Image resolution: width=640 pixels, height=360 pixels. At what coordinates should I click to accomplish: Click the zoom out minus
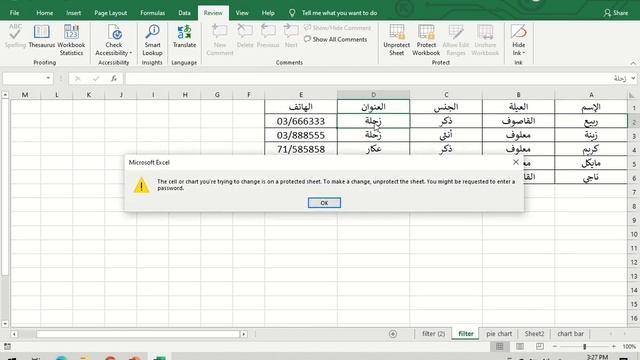(555, 347)
